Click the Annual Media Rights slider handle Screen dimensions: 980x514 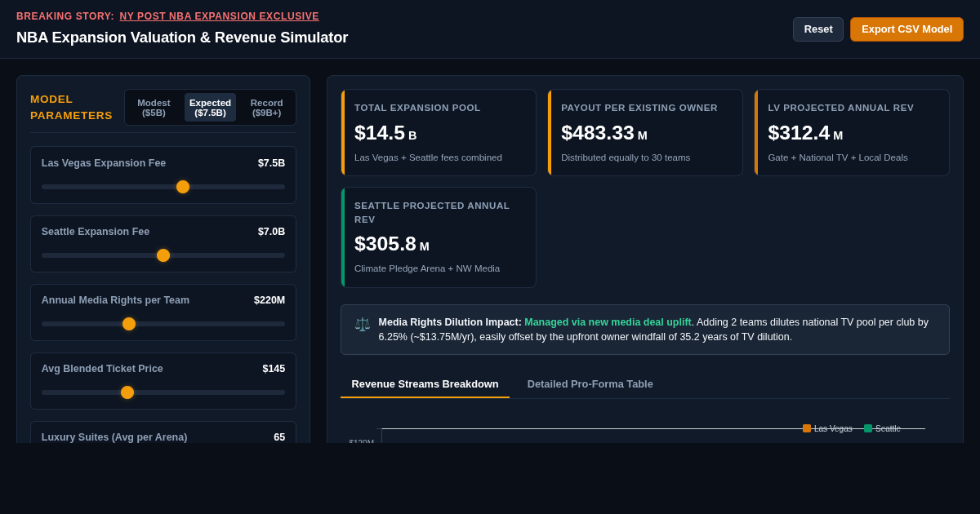tap(129, 324)
